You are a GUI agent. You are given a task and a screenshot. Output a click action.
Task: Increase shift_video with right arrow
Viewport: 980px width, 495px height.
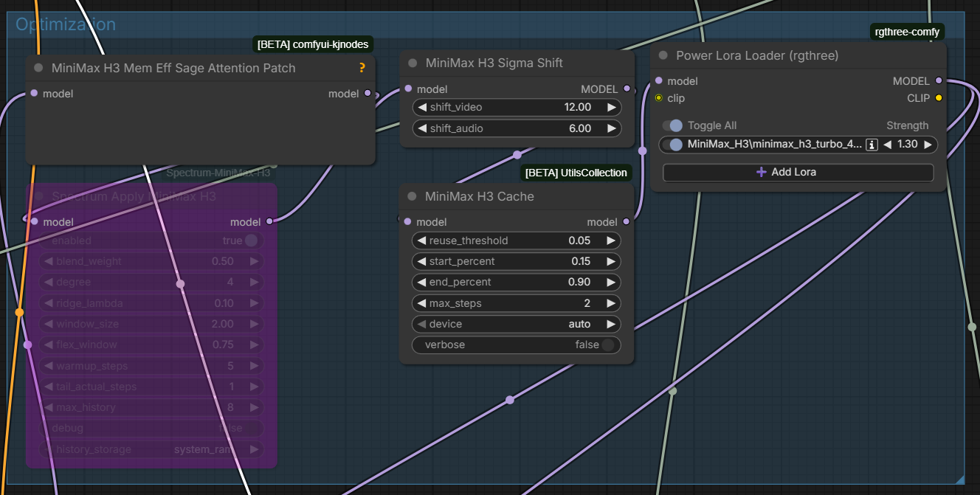(611, 108)
